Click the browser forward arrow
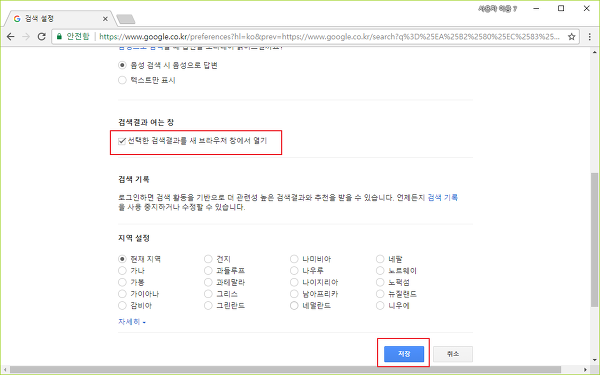Viewport: 600px width, 375px height. click(26, 37)
